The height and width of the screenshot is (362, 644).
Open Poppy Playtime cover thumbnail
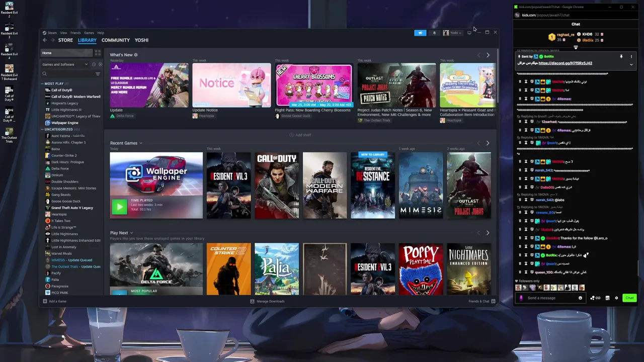click(x=421, y=269)
